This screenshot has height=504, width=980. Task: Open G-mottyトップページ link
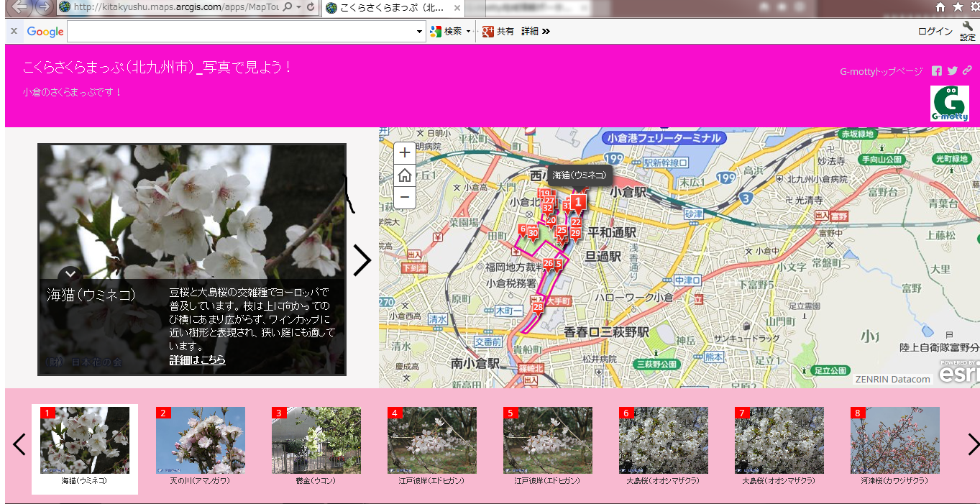(x=881, y=71)
